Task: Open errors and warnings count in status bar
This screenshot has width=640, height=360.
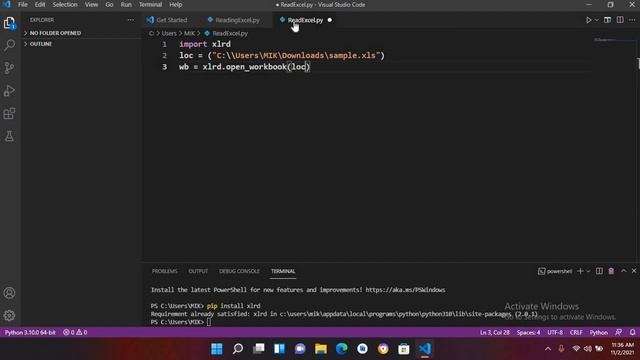Action: click(x=75, y=332)
